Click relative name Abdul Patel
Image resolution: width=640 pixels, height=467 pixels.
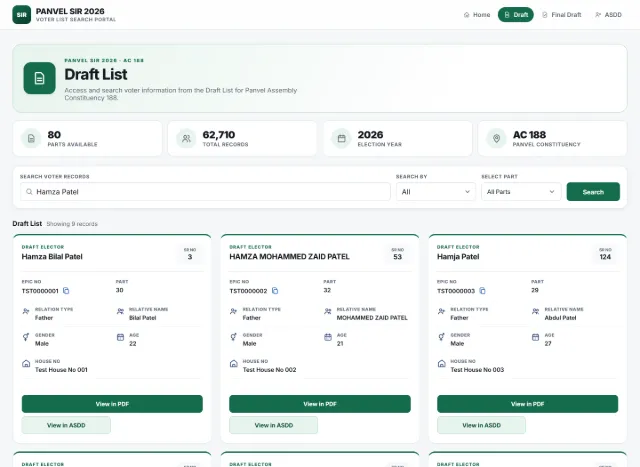(560, 318)
